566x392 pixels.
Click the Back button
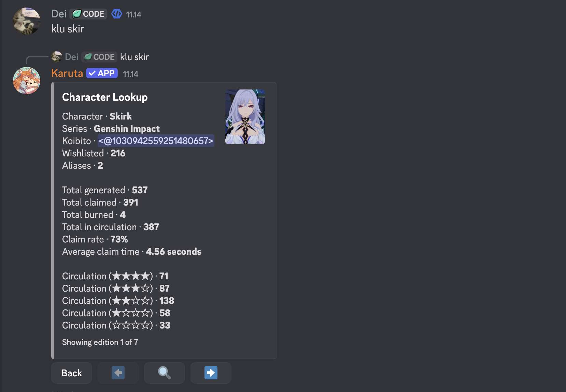pyautogui.click(x=72, y=373)
